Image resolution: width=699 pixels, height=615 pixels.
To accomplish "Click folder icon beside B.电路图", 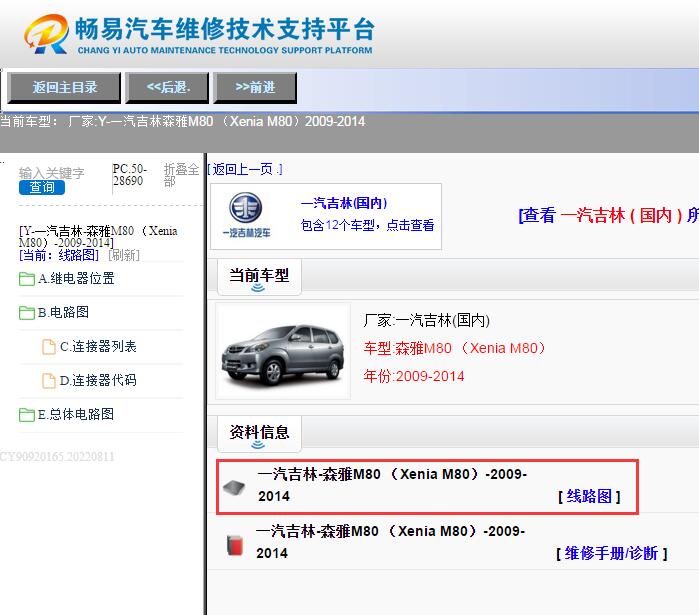I will click(27, 313).
